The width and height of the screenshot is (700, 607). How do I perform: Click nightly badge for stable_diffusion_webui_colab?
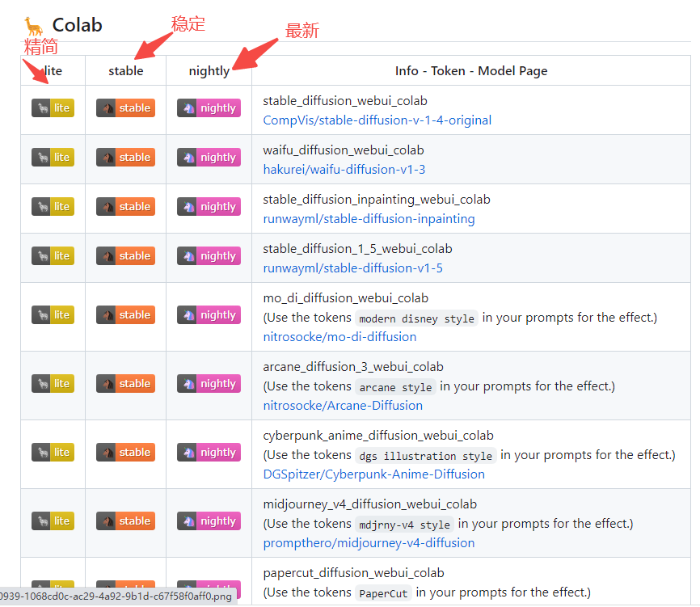pos(209,108)
